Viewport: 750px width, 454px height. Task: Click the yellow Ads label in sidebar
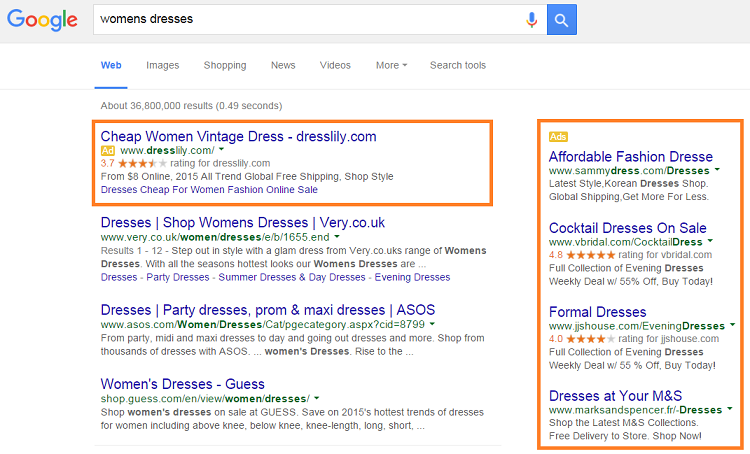point(558,137)
